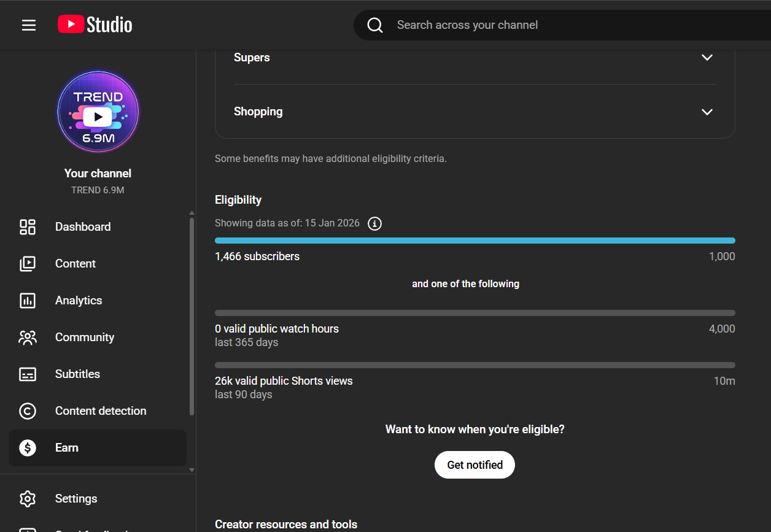Click the Content detection copyright icon
The image size is (771, 532).
(x=28, y=411)
